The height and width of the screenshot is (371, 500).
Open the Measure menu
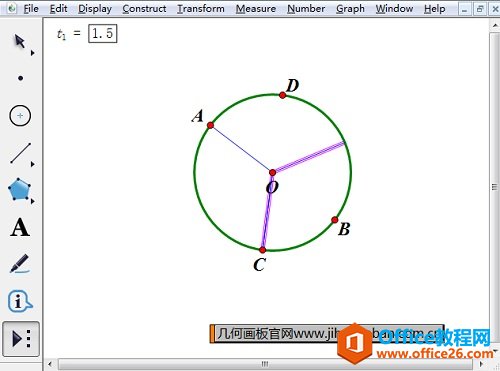256,9
